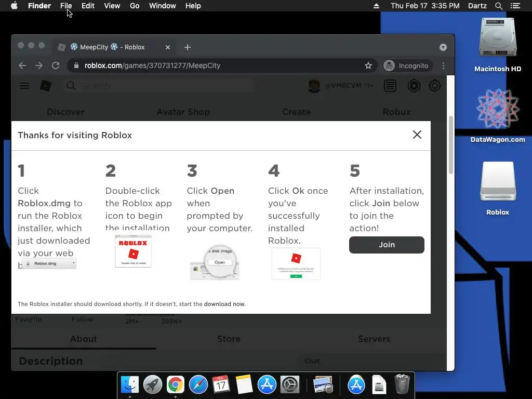Open Roblox notifications feed icon
The image size is (532, 399).
tap(390, 86)
